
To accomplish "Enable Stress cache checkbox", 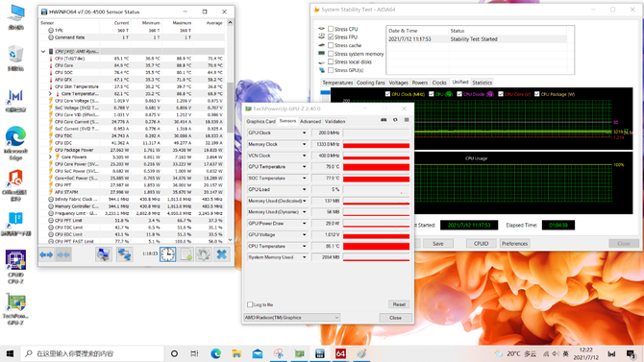I will pos(331,45).
